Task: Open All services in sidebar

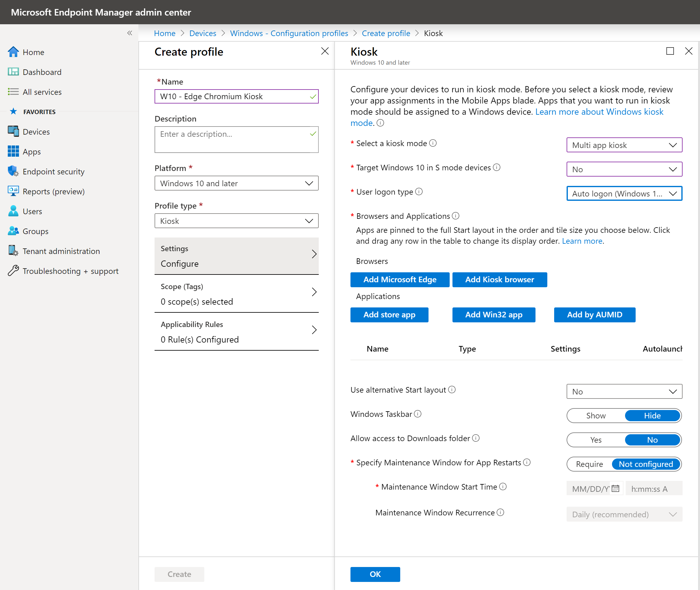Action: pos(42,92)
